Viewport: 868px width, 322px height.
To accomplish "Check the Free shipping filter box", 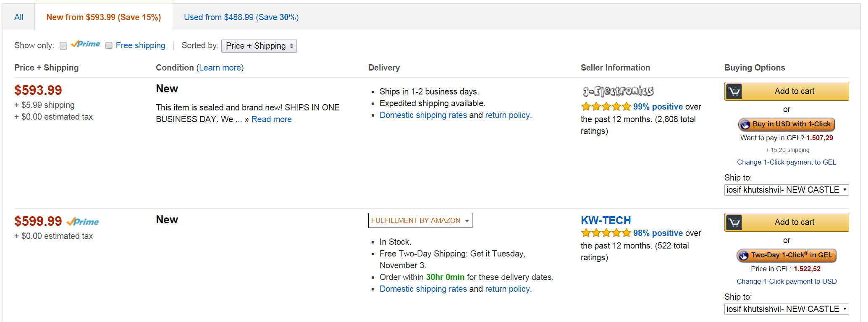I will click(x=109, y=46).
